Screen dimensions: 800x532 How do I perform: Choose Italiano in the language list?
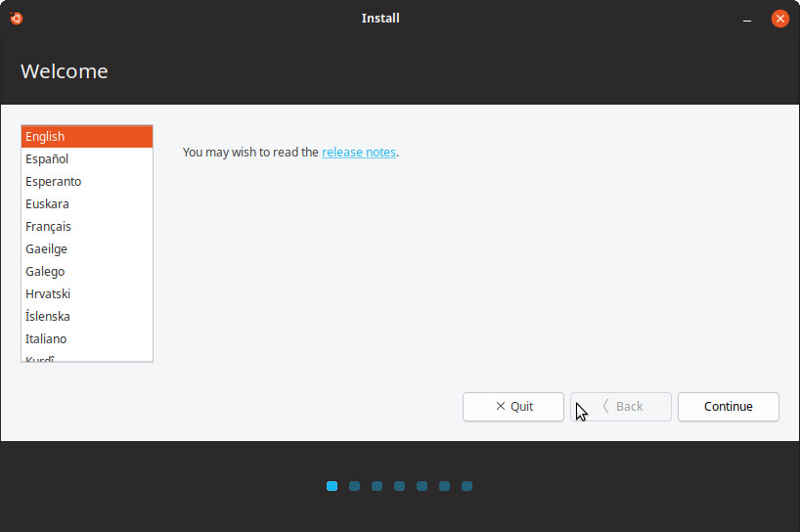(x=86, y=339)
